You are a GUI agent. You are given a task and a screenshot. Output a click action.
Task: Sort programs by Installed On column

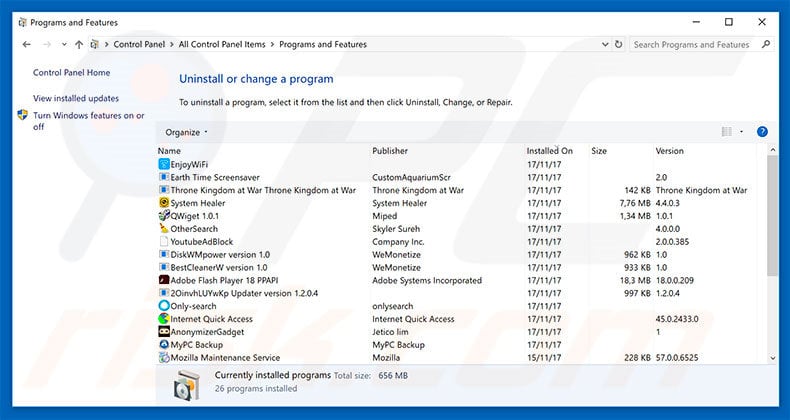click(549, 151)
